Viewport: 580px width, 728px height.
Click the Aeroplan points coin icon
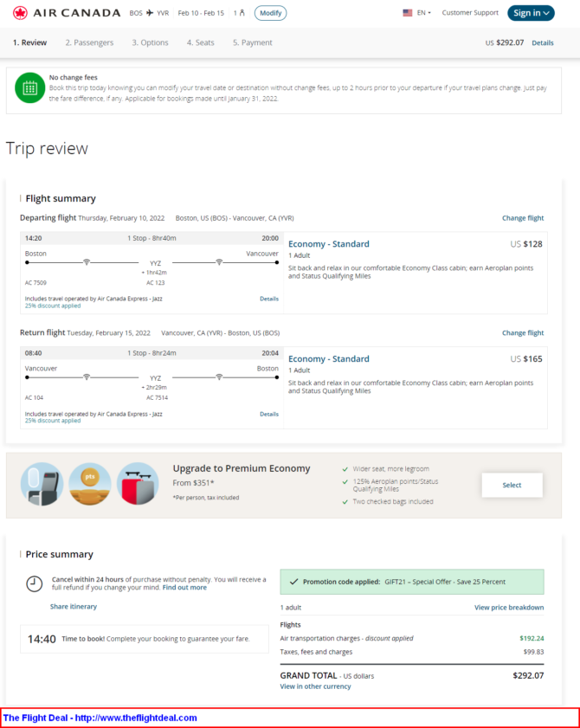[x=90, y=484]
